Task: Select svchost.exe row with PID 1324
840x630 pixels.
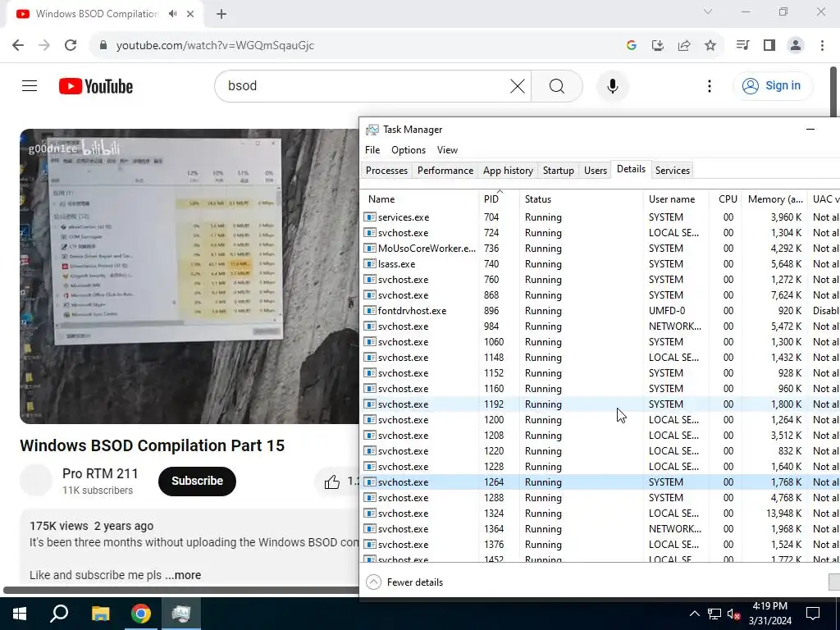Action: 601,514
